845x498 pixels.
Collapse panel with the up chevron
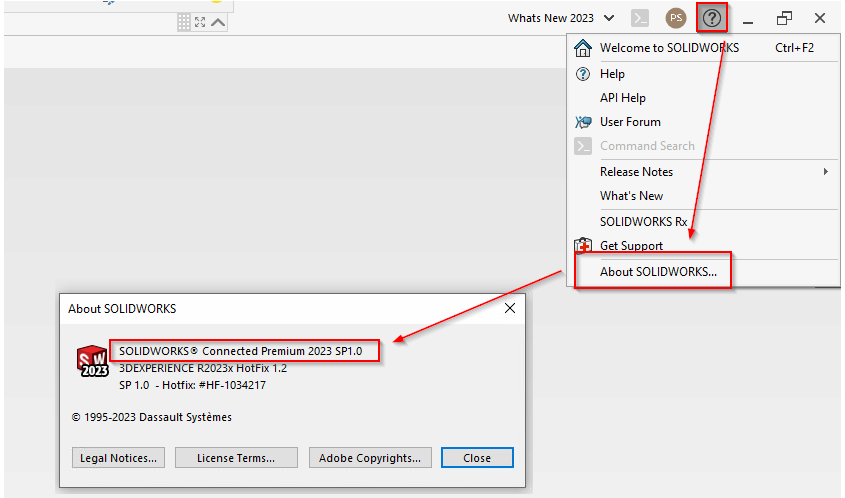218,22
